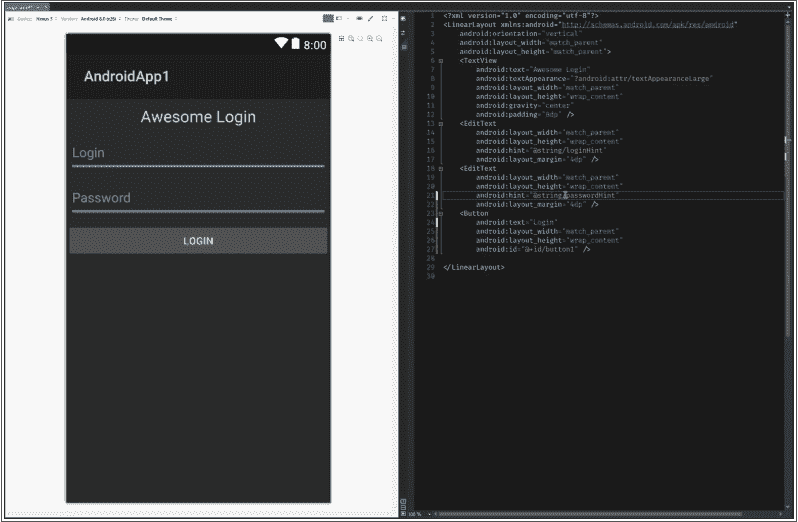Click the horizontal scrollbar right arrow
This screenshot has width=798, height=522.
781,514
